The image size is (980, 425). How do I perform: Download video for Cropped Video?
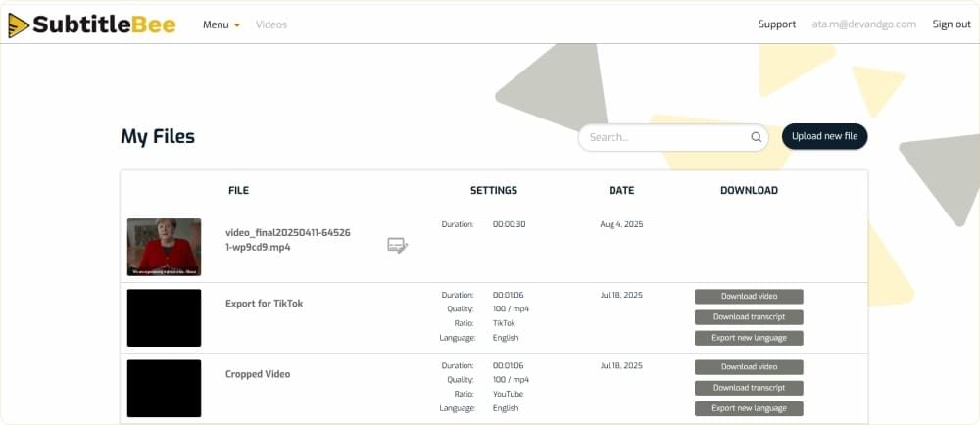coord(749,367)
